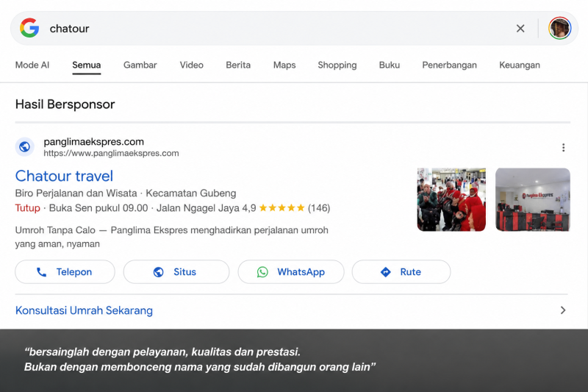Click the Telepon button label

(74, 272)
